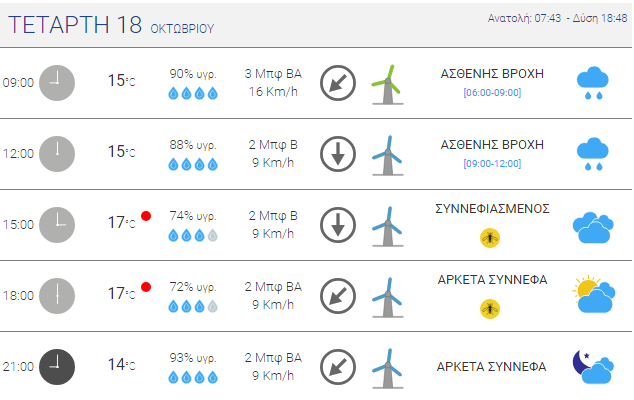The height and width of the screenshot is (400, 634).
Task: Open the [06:00-09:00] time range link
Action: pyautogui.click(x=492, y=93)
